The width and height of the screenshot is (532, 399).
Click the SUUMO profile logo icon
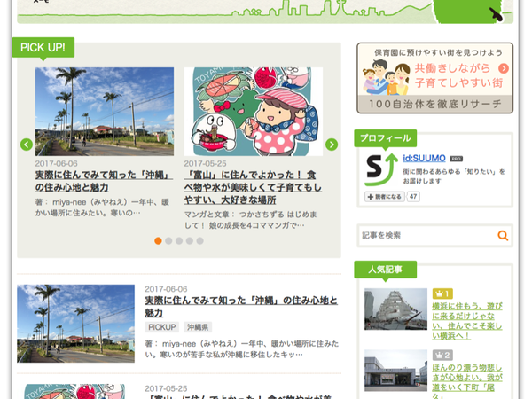(x=380, y=170)
